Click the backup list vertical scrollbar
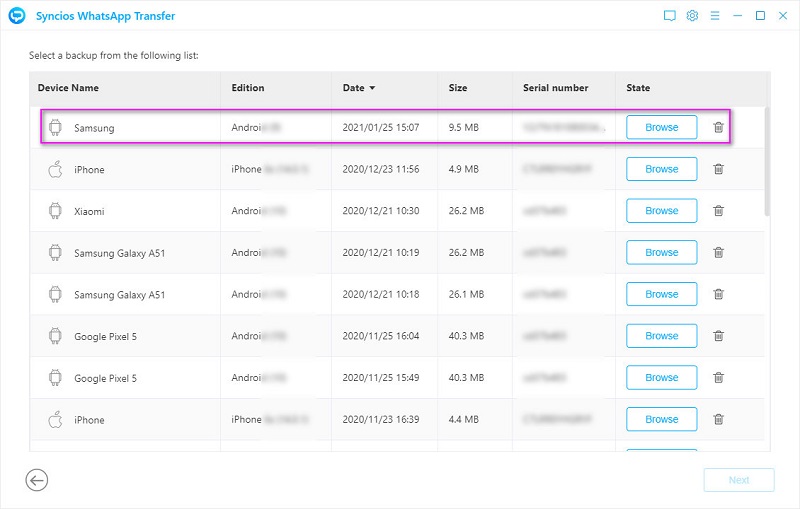 [x=767, y=161]
